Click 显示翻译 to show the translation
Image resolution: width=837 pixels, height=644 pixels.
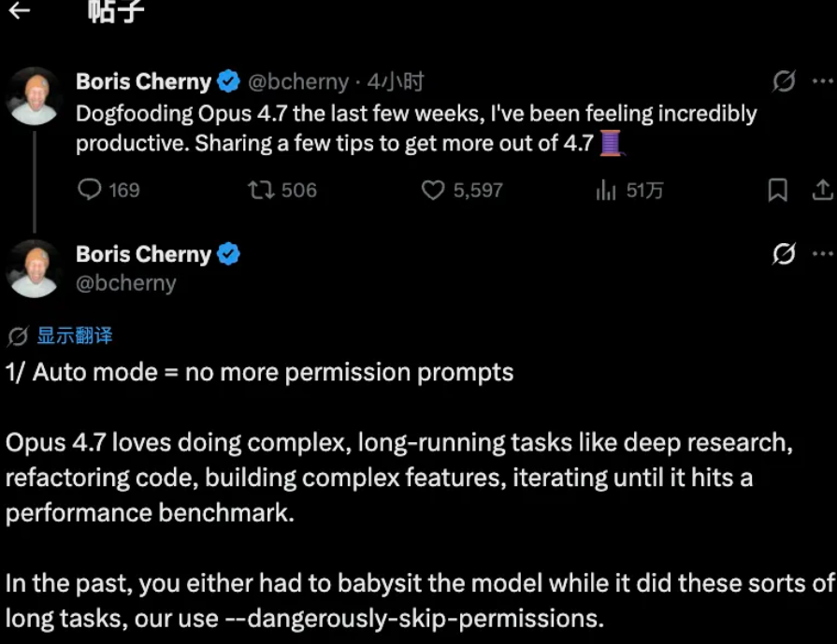[x=75, y=336]
